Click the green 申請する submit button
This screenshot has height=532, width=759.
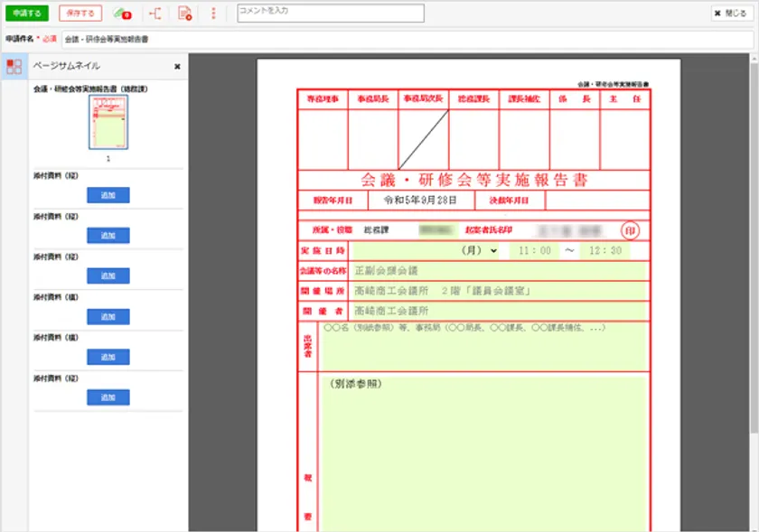(25, 14)
